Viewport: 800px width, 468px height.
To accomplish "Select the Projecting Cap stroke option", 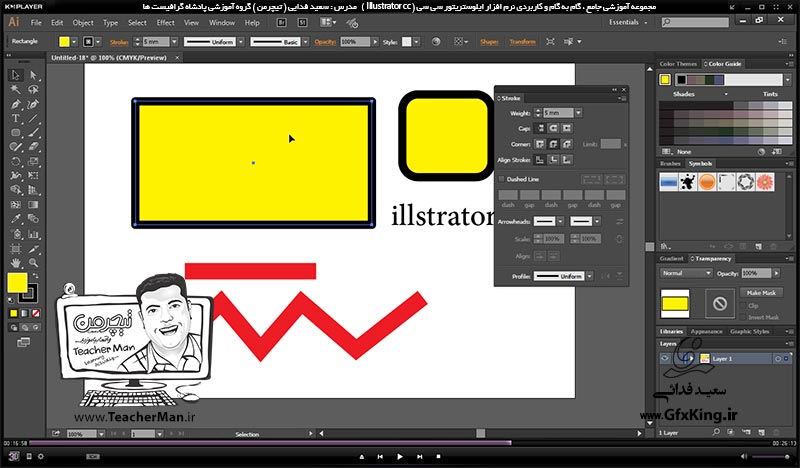I will 567,128.
